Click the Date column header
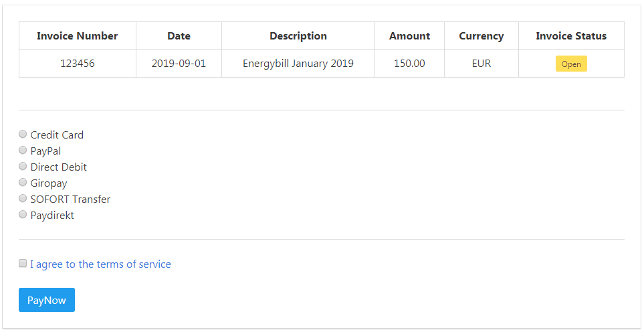 pyautogui.click(x=179, y=35)
